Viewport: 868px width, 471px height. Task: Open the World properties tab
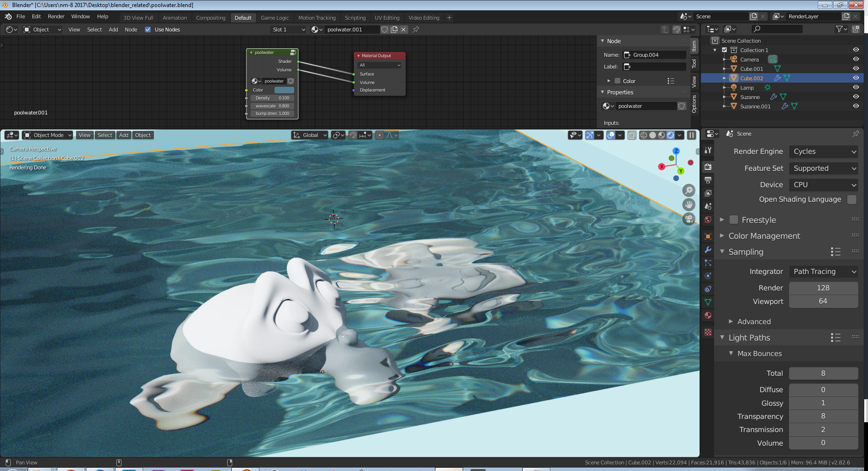(708, 219)
